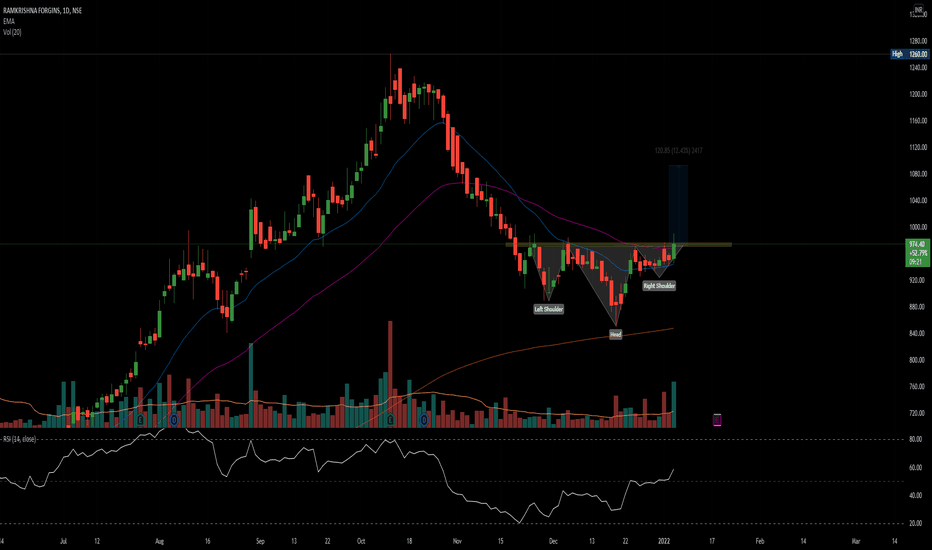The width and height of the screenshot is (932, 550).
Task: Click the 'RSI (14, close)' indicator legend
Action: pos(20,439)
